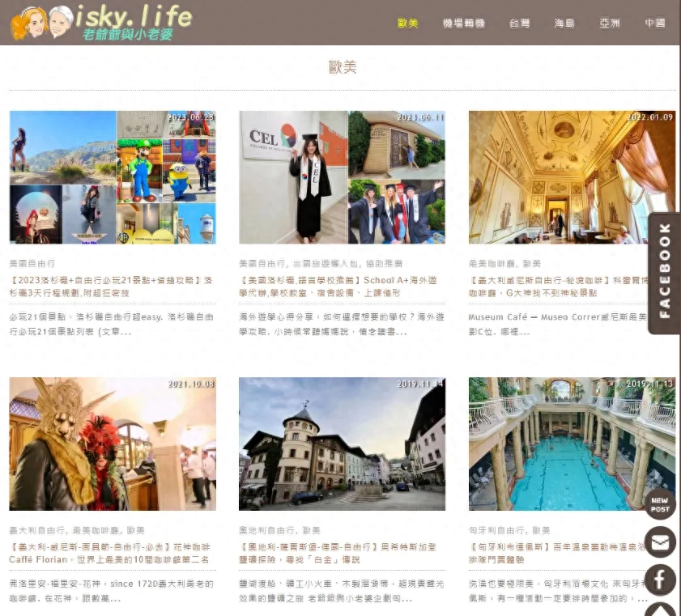Viewport: 681px width, 616px height.
Task: Open the 中國 menu item
Action: (x=655, y=23)
